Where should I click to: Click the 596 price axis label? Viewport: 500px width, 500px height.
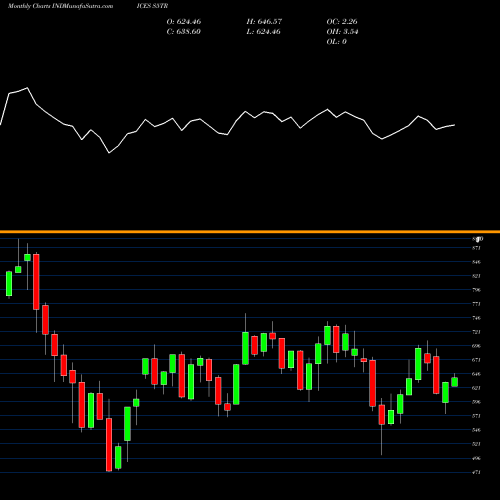coord(476,402)
